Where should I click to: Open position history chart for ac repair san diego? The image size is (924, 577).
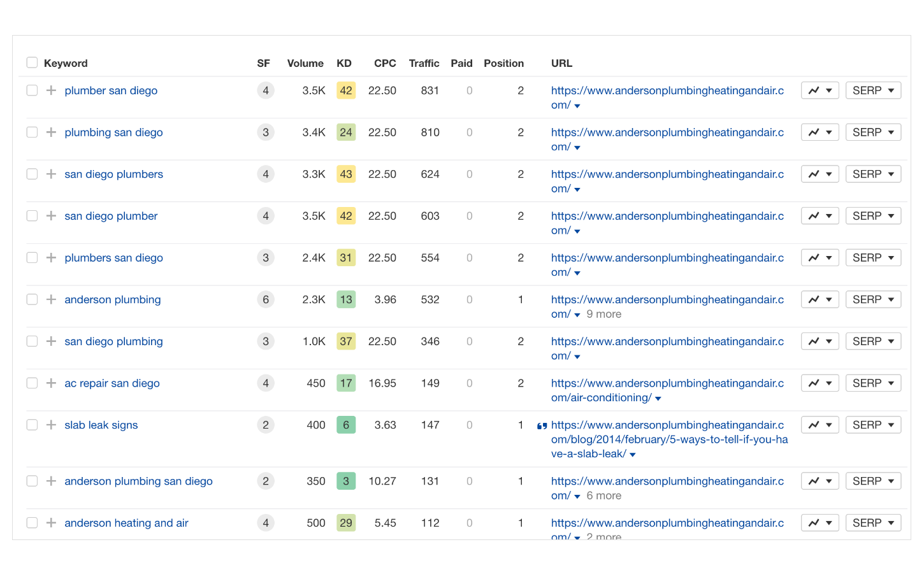pyautogui.click(x=819, y=383)
